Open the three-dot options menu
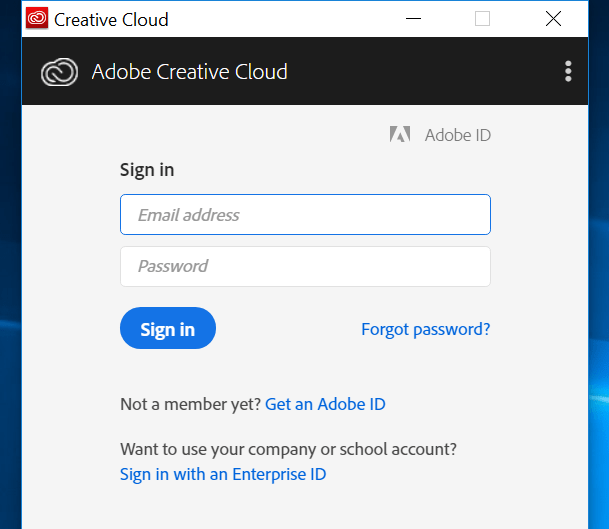This screenshot has width=609, height=529. click(x=568, y=71)
